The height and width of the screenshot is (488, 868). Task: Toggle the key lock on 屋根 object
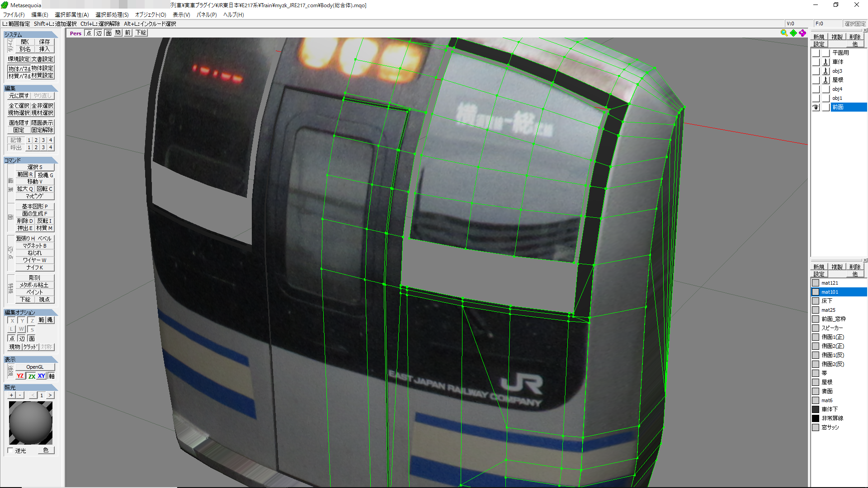pyautogui.click(x=826, y=80)
